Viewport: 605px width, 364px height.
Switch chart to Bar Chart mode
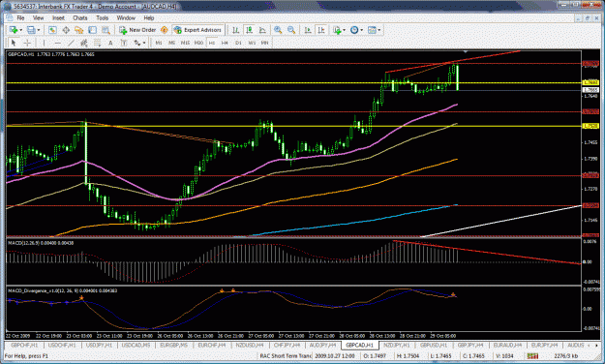point(236,30)
